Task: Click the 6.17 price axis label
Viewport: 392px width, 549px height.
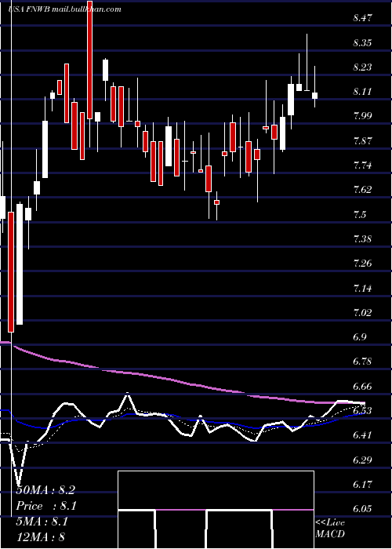Action: (362, 485)
